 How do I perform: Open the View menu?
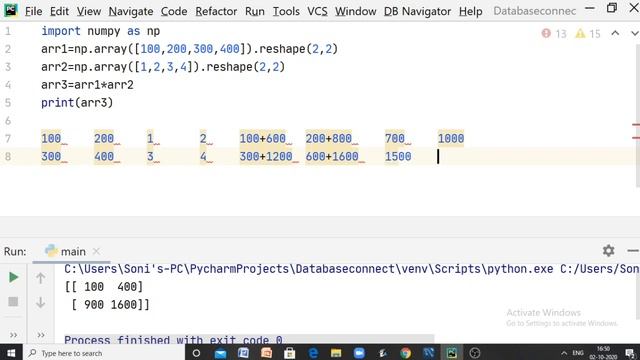pos(89,11)
